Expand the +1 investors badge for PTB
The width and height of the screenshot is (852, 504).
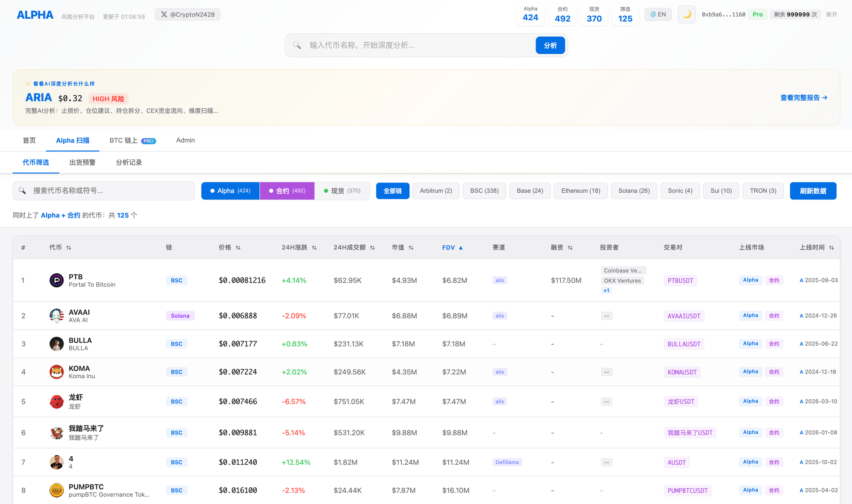tap(606, 290)
